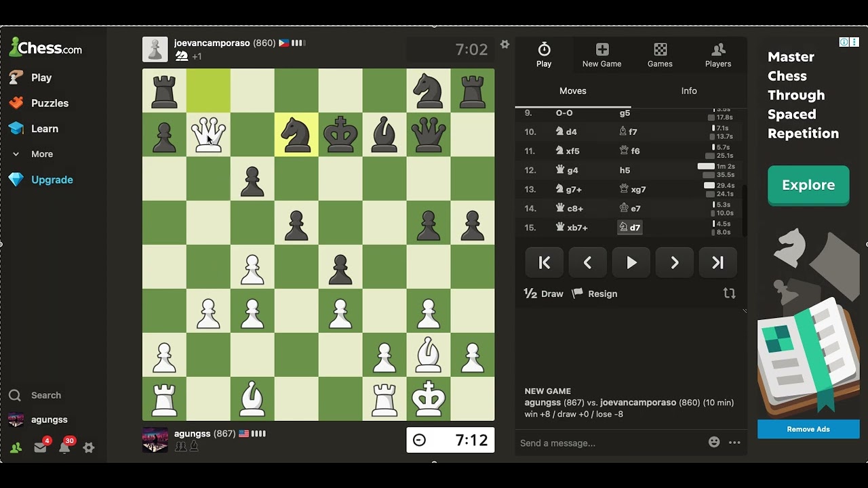The height and width of the screenshot is (488, 868).
Task: Select the Moves subtab
Action: point(573,91)
